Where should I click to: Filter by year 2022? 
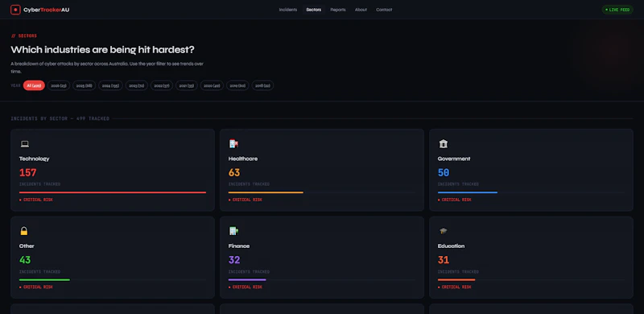click(x=162, y=85)
